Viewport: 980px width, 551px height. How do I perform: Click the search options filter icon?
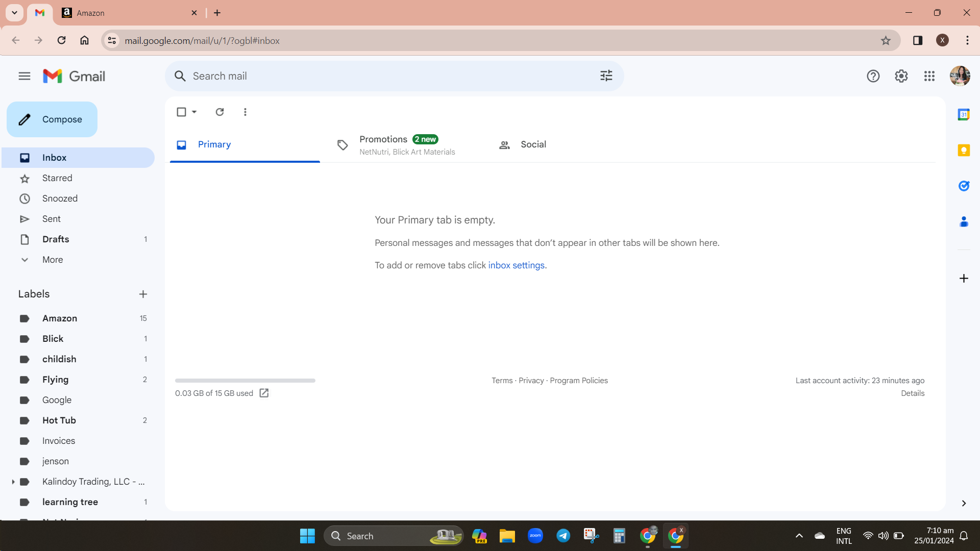coord(606,76)
